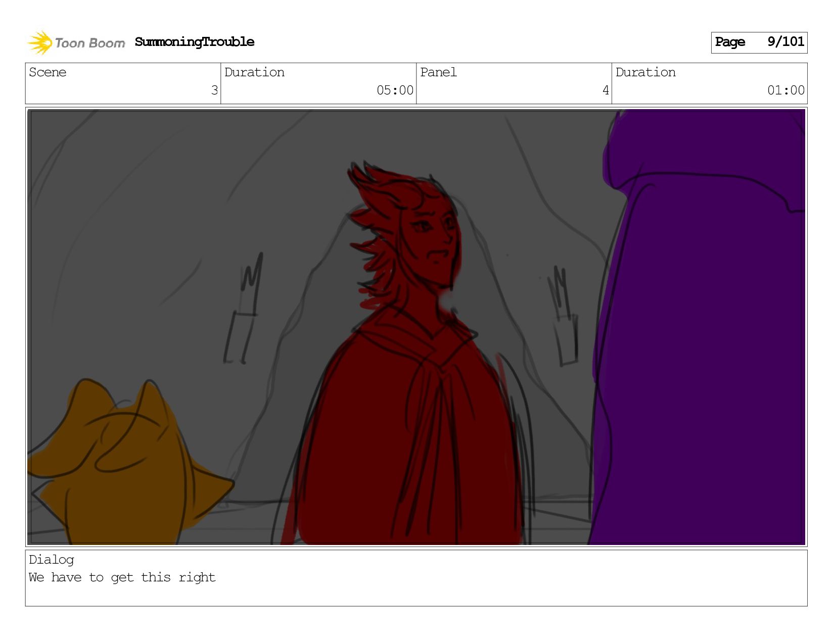This screenshot has height=644, width=834.
Task: Click the Panel label in header
Action: click(x=438, y=72)
